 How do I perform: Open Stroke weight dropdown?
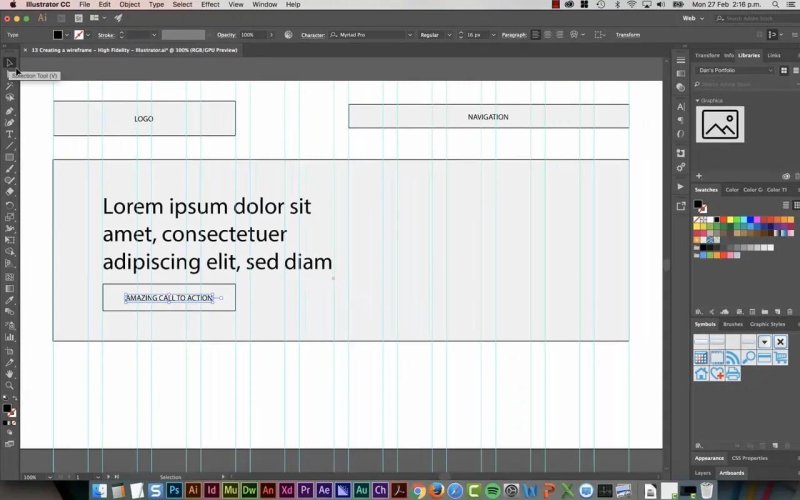tap(154, 35)
